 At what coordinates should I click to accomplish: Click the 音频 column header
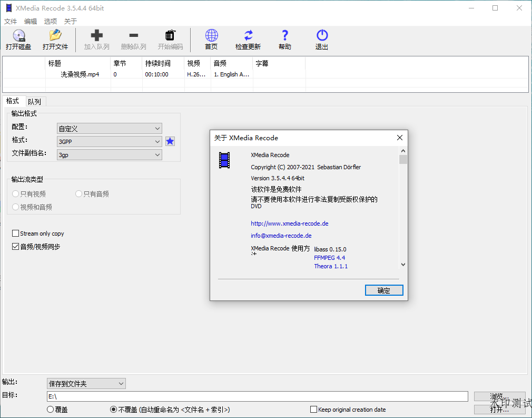point(232,63)
